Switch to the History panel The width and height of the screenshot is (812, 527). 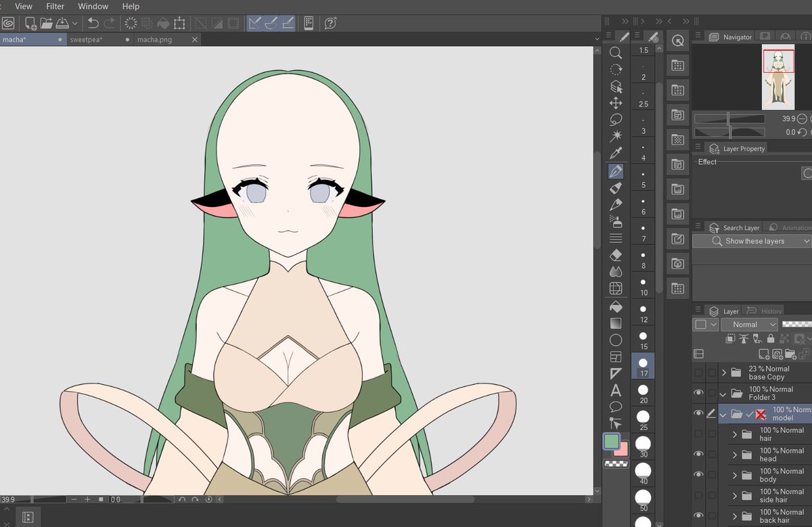pyautogui.click(x=770, y=310)
